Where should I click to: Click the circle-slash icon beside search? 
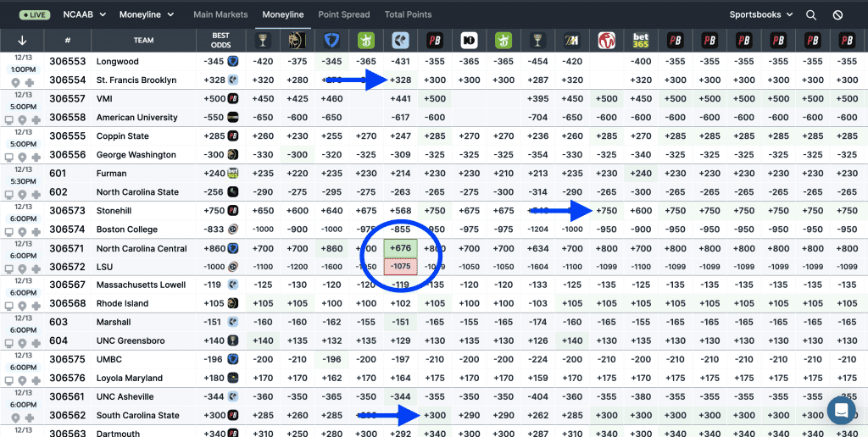(x=838, y=15)
